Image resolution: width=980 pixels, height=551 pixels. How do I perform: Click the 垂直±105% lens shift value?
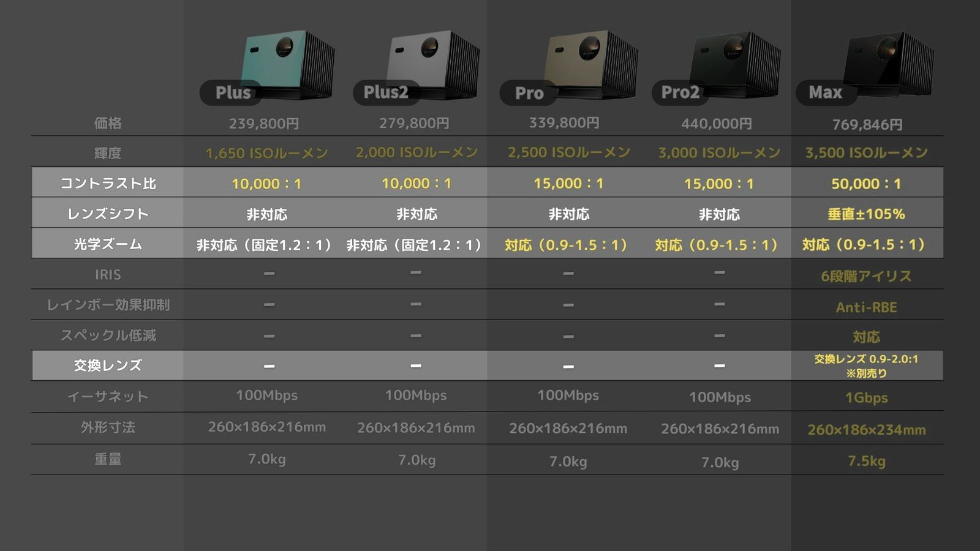coord(866,214)
